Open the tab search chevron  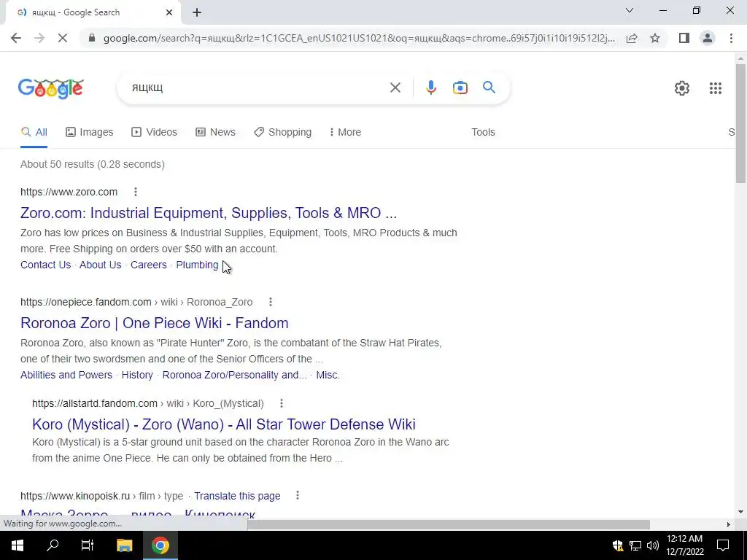[630, 10]
